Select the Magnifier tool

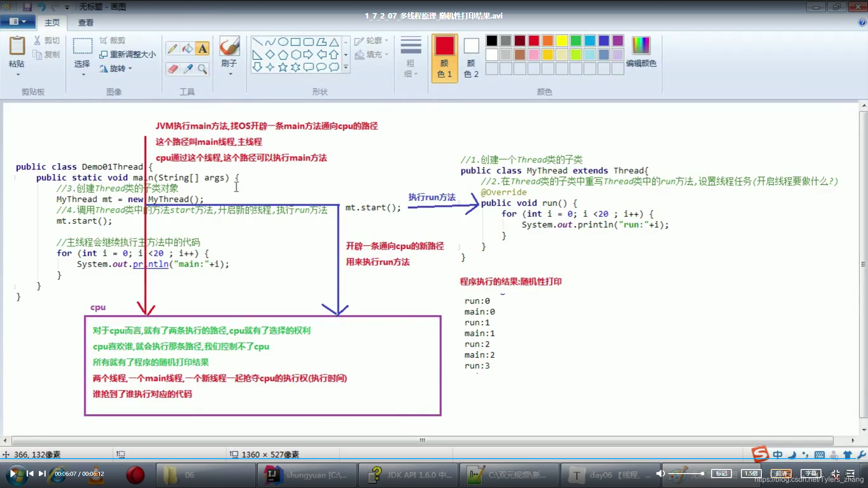click(x=203, y=69)
